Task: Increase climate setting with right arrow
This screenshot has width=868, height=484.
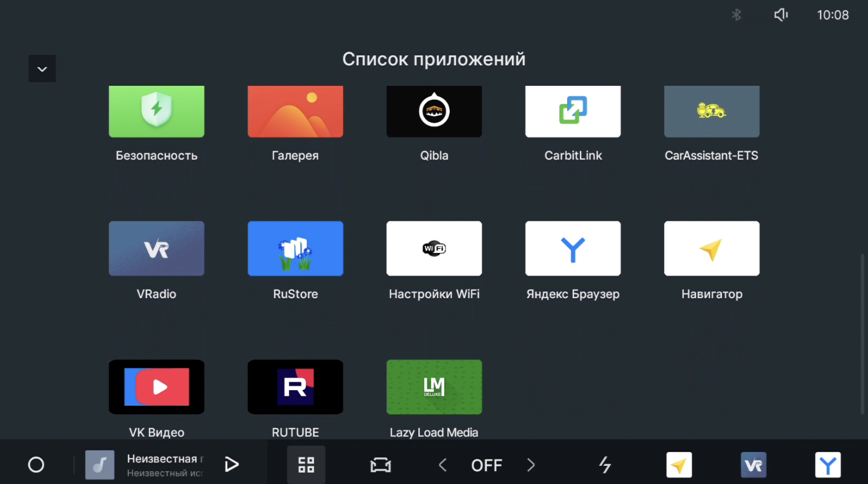Action: (531, 464)
